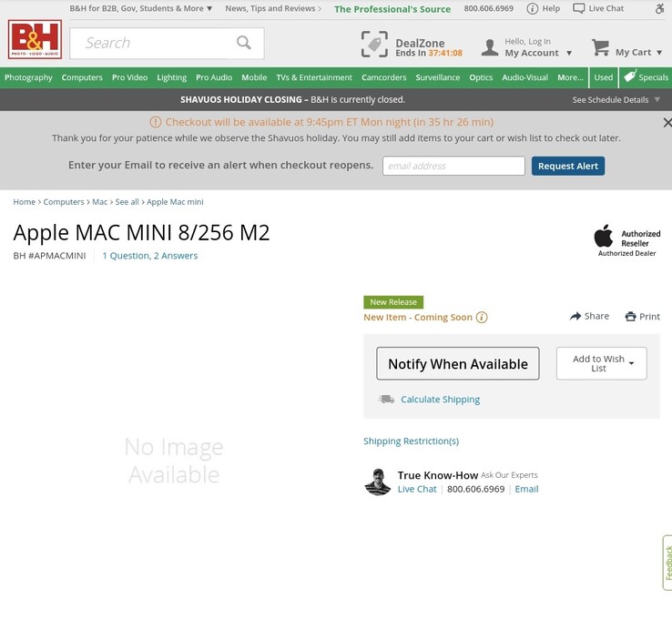Click Live Chat under True Know-How
Screen dimensions: 672x639
pyautogui.click(x=417, y=489)
